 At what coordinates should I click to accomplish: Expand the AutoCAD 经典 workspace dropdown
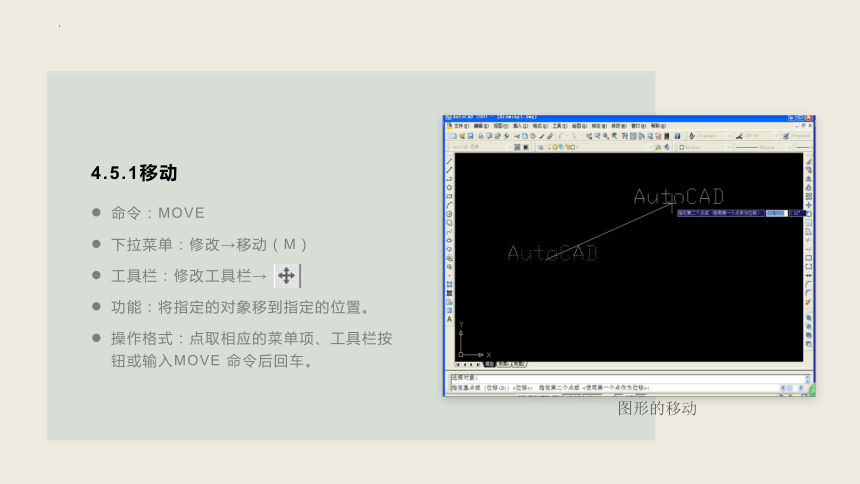click(510, 147)
